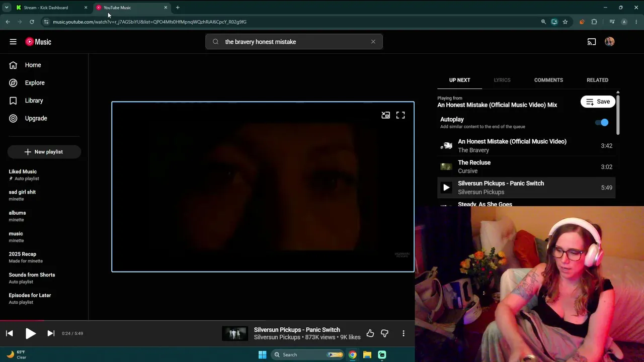Enter fullscreen on the video player
Image resolution: width=644 pixels, height=362 pixels.
pos(400,115)
